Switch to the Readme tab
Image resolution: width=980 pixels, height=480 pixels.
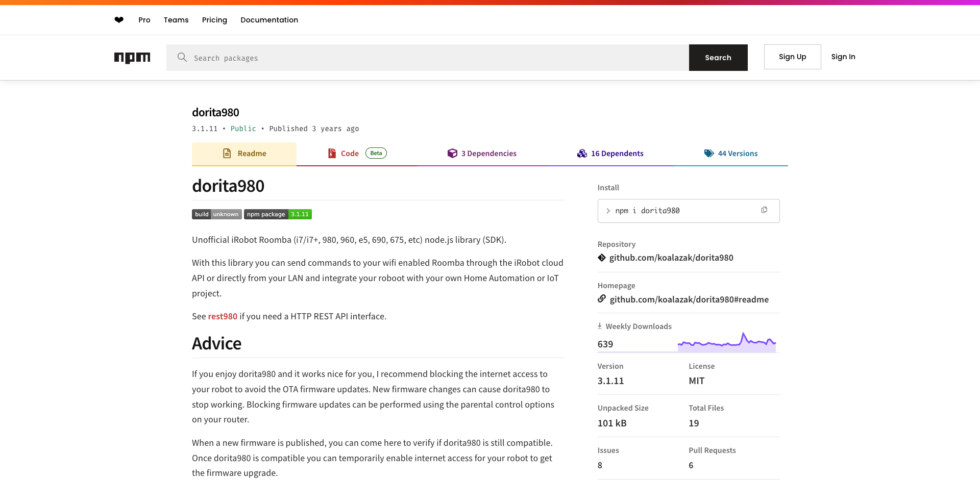coord(244,154)
